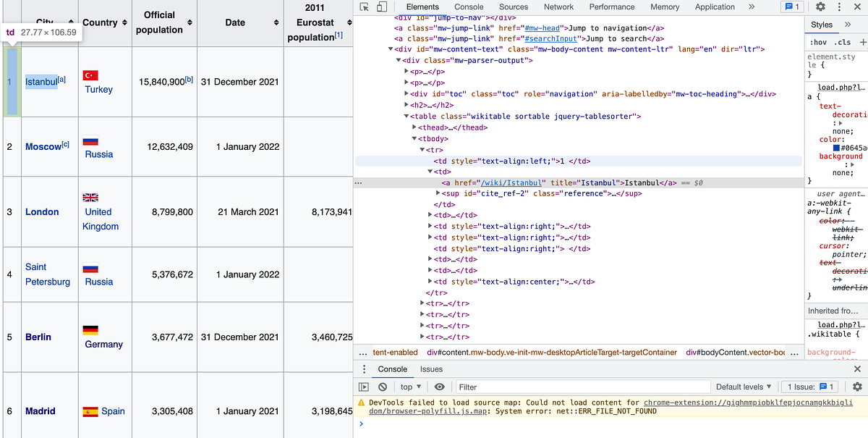Add a new style rule with the plus icon
Image resolution: width=868 pixels, height=438 pixels.
pos(863,43)
